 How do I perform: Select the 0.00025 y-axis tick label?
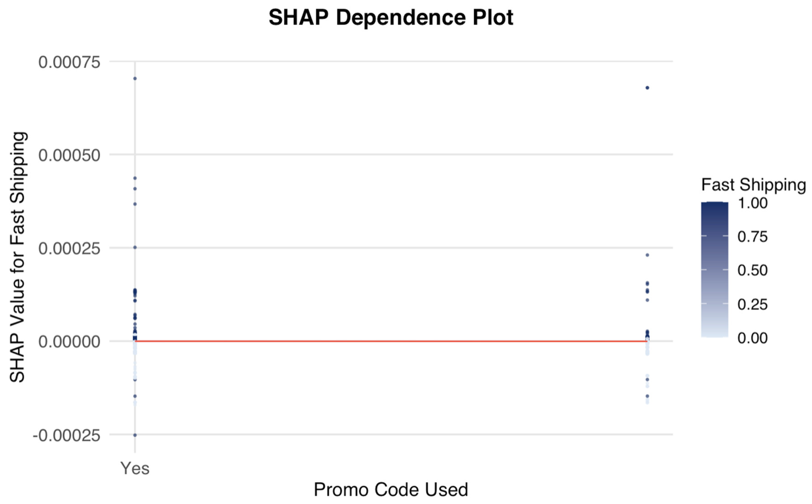(69, 249)
